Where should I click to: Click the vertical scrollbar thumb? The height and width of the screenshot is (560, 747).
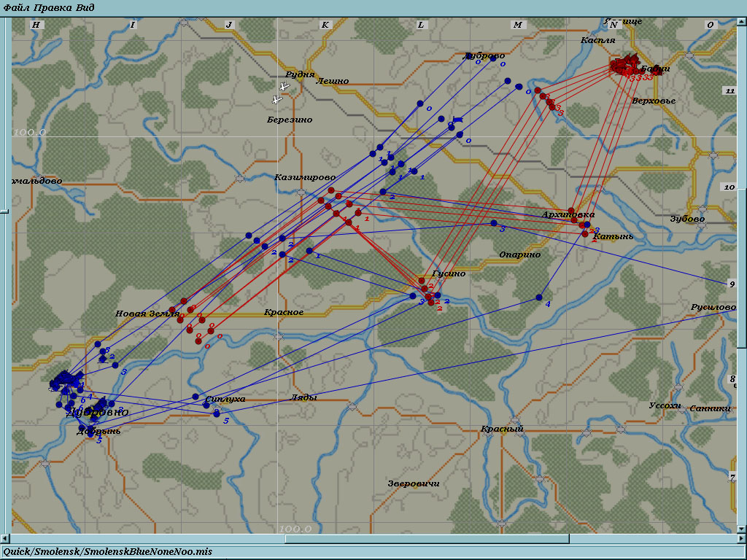(742, 268)
